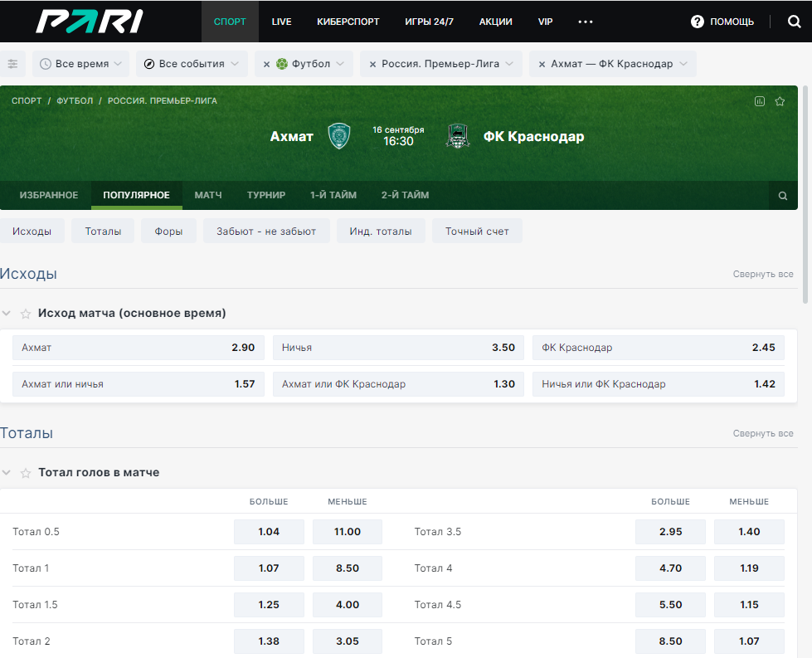Jump to Забьют - не забьют chip
This screenshot has width=812, height=658.
(x=266, y=231)
